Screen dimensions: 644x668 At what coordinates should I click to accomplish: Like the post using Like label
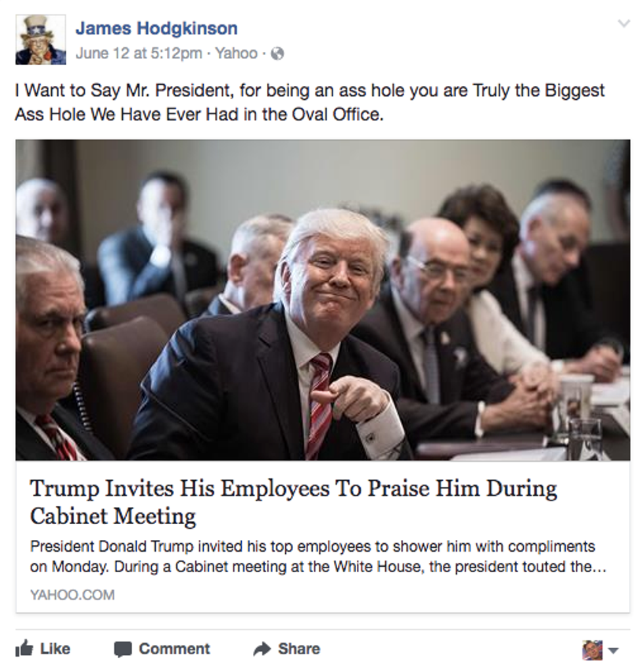55,649
